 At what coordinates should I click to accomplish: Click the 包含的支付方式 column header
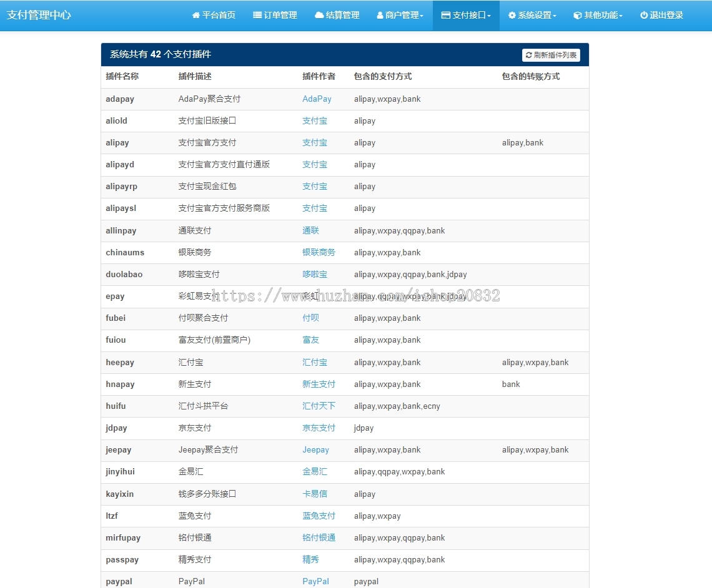point(383,76)
